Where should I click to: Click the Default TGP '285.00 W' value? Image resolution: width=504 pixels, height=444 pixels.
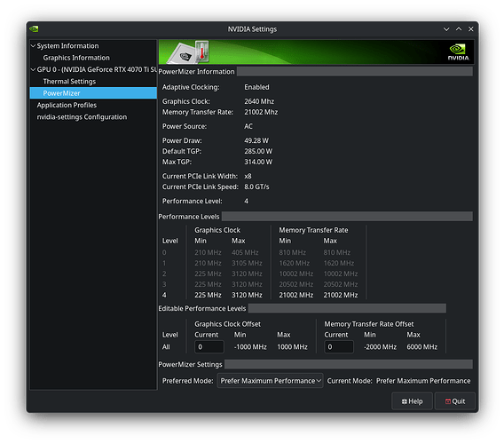[x=258, y=151]
